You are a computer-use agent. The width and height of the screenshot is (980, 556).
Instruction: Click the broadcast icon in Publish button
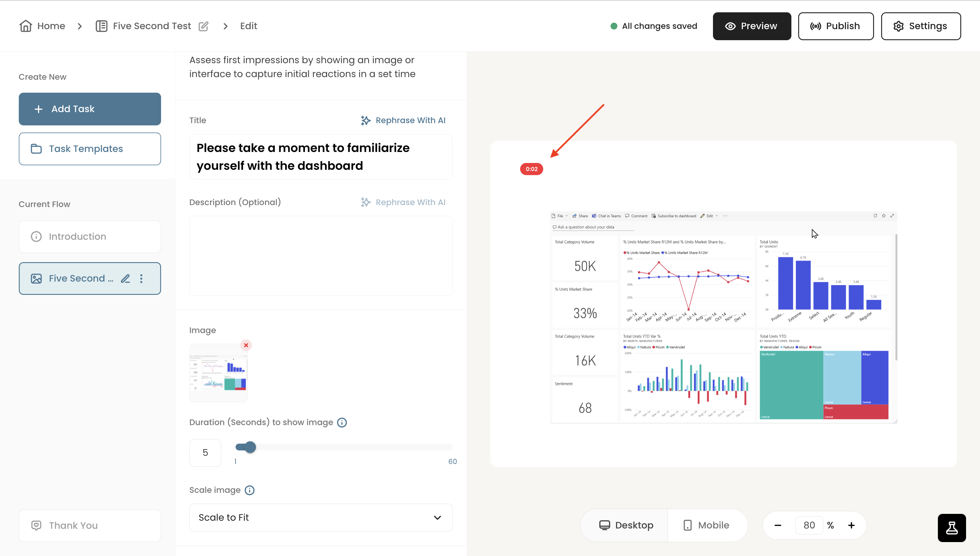(x=815, y=26)
